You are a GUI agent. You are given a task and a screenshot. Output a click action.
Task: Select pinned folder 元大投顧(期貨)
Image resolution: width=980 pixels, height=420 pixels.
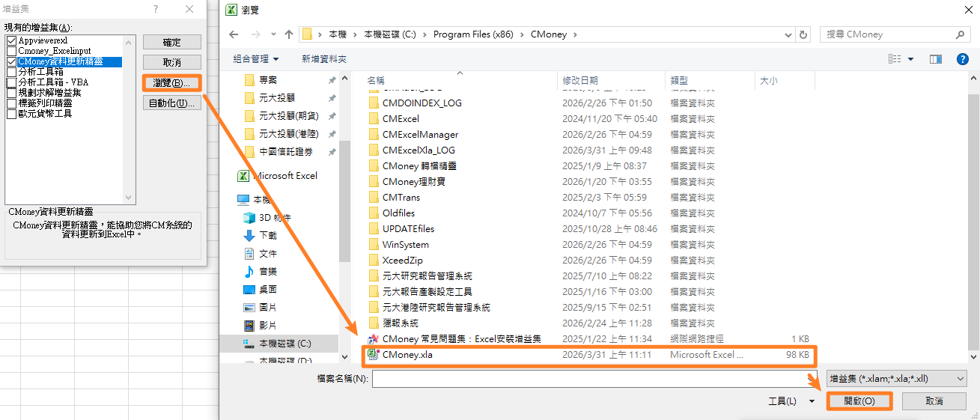tap(287, 116)
